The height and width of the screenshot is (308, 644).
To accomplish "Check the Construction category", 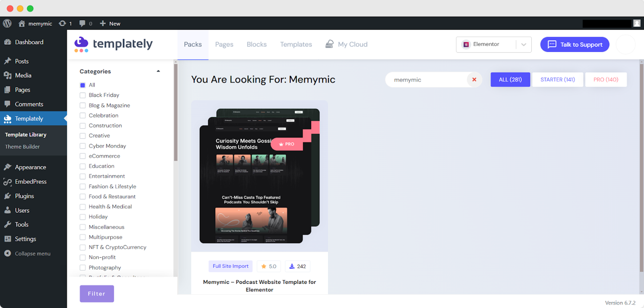I will click(83, 125).
